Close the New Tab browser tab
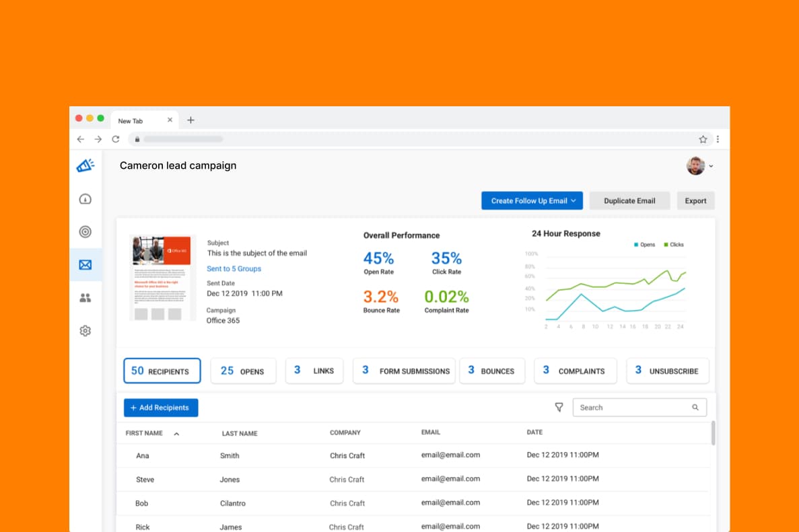This screenshot has height=532, width=799. [x=170, y=120]
